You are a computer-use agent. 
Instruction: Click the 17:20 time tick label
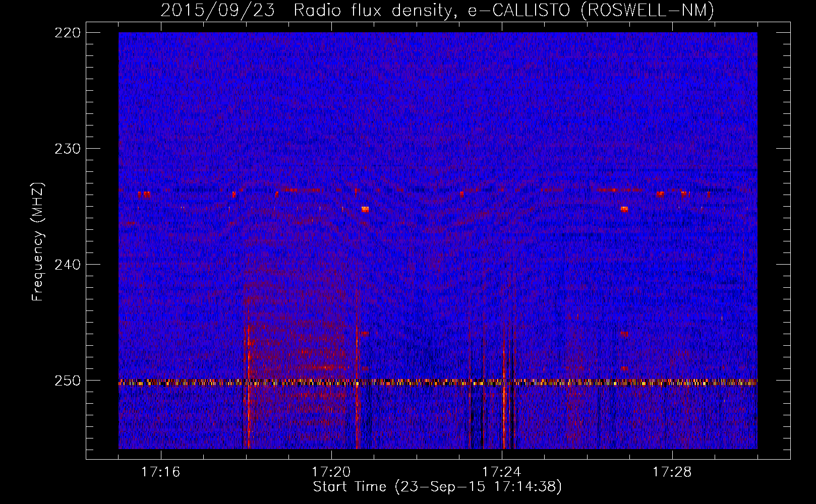[x=331, y=472]
